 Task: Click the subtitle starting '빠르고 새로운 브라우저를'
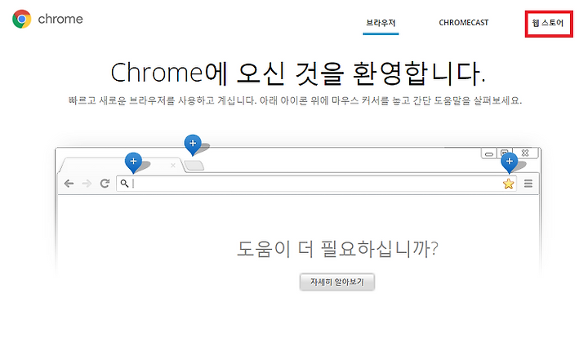(295, 100)
